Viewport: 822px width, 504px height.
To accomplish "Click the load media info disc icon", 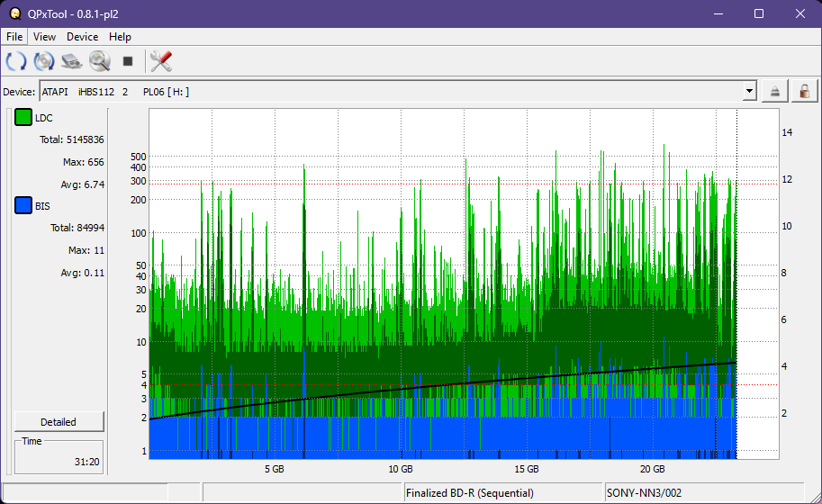I will coord(44,61).
